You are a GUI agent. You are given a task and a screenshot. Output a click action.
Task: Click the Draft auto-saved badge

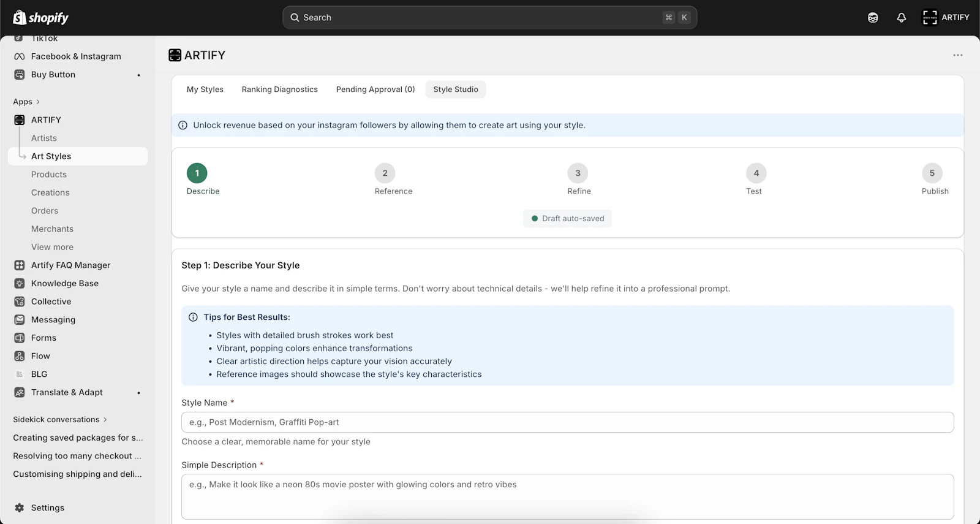pyautogui.click(x=568, y=219)
